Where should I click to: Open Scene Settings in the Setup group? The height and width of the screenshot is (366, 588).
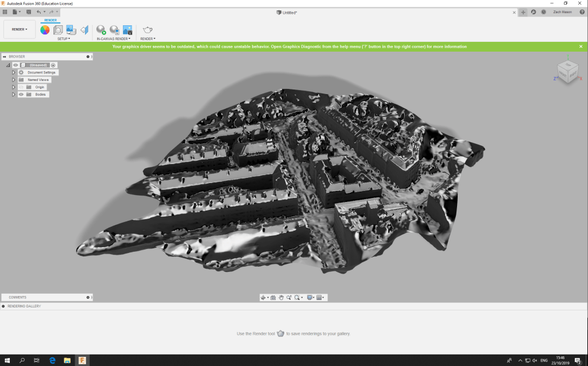pyautogui.click(x=58, y=30)
